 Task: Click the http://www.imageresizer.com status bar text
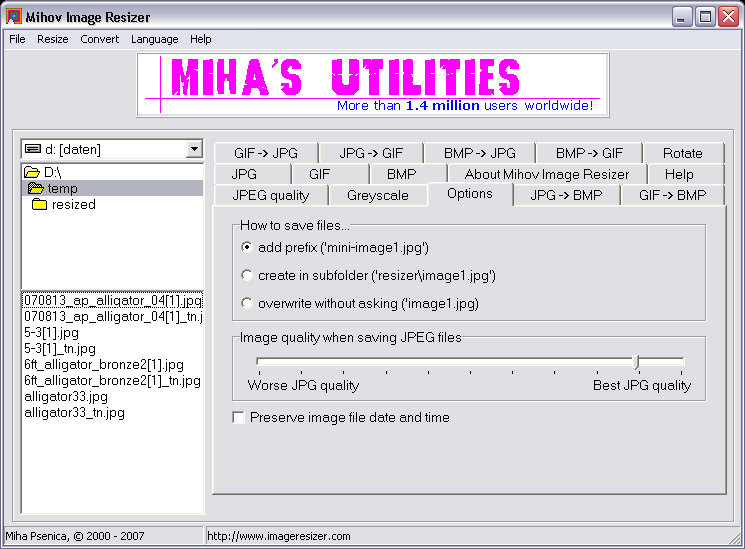(x=279, y=536)
